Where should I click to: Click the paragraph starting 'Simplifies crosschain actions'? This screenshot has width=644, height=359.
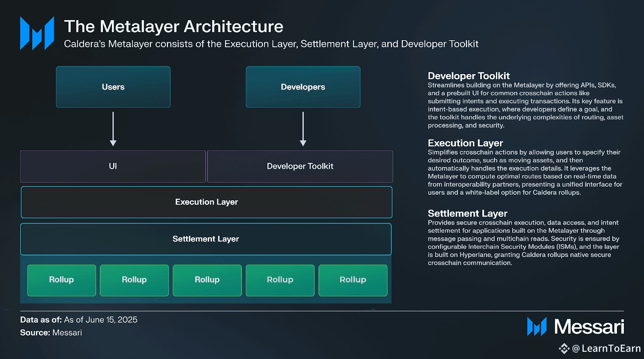tap(525, 172)
